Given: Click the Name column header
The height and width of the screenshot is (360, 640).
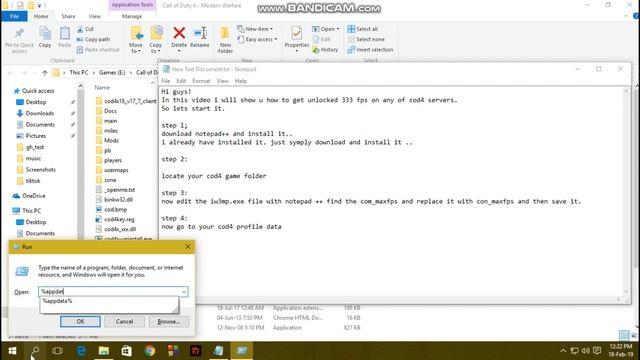Looking at the screenshot, I should tap(102, 87).
